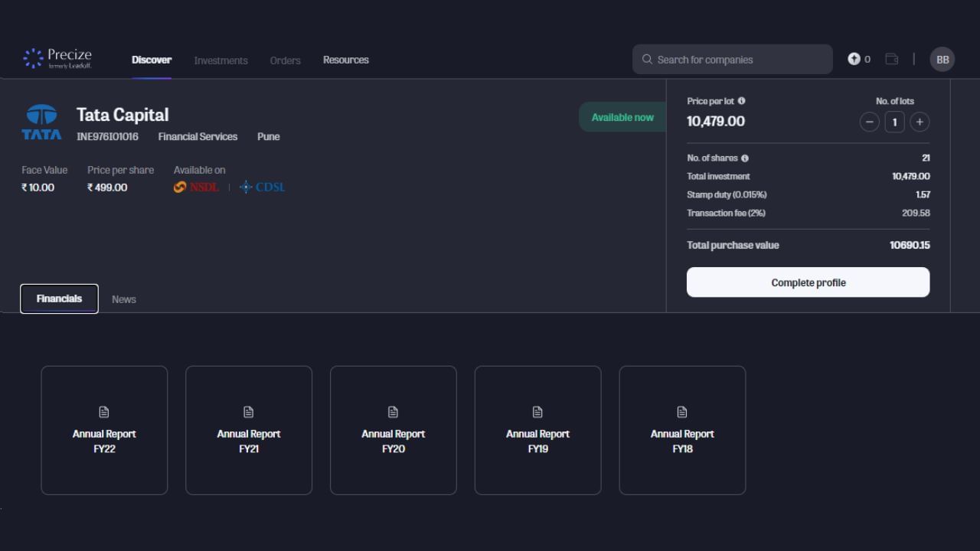This screenshot has height=551, width=980.
Task: Increase number of lots
Action: coord(920,122)
